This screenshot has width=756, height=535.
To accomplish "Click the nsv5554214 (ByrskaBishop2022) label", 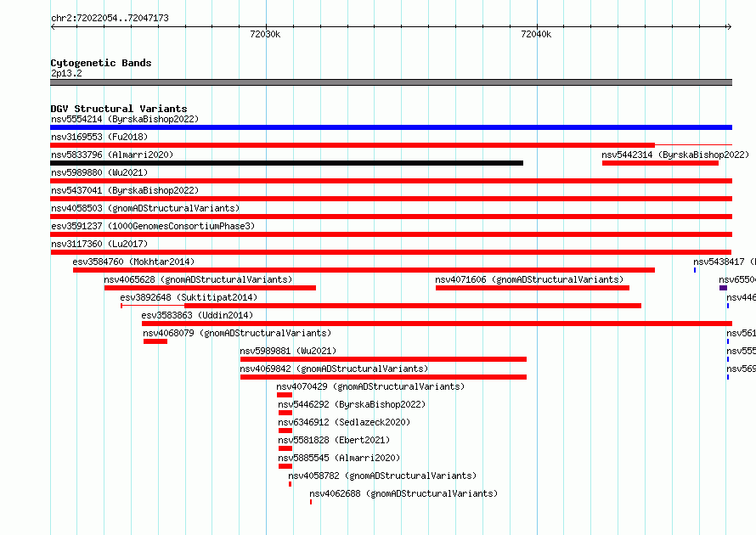I will [125, 119].
